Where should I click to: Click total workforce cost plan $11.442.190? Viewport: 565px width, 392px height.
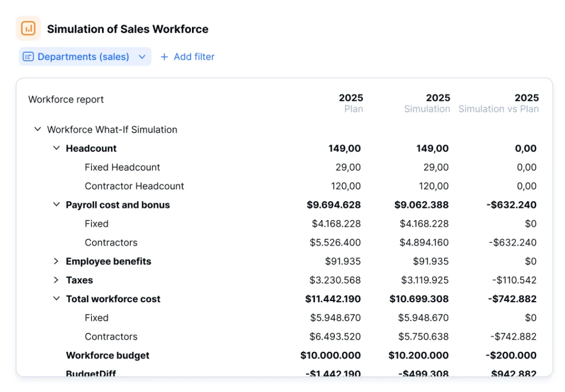click(x=333, y=299)
